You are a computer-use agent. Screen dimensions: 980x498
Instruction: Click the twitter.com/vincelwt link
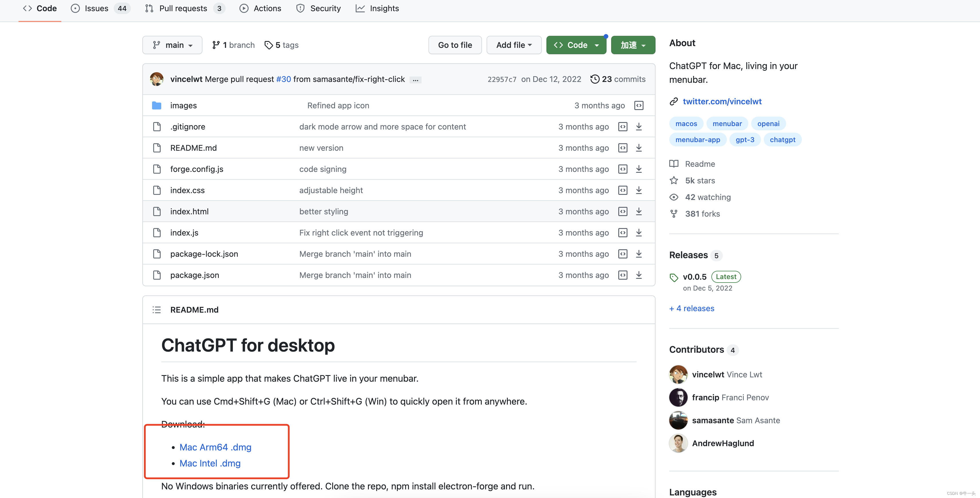point(722,100)
